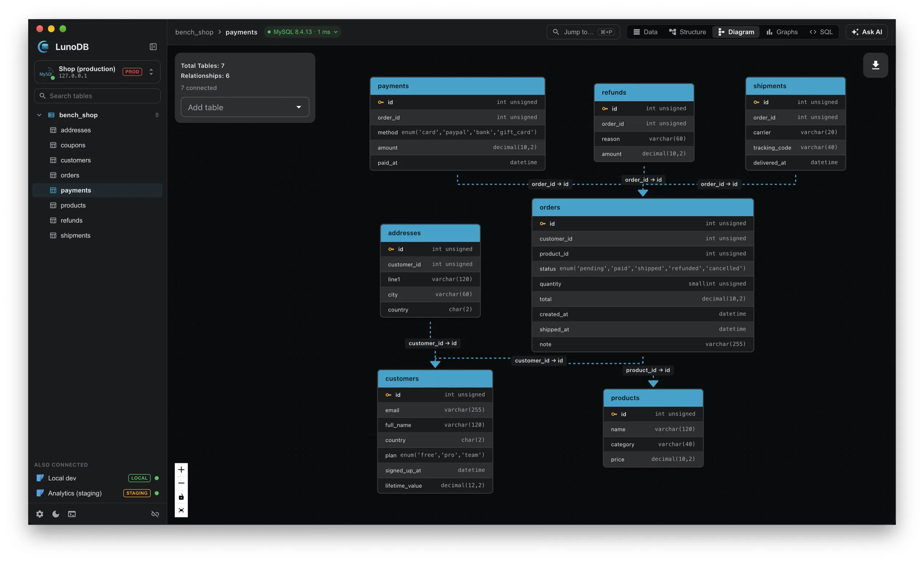Select orders in the table tree
Image resolution: width=924 pixels, height=562 pixels.
coord(97,175)
